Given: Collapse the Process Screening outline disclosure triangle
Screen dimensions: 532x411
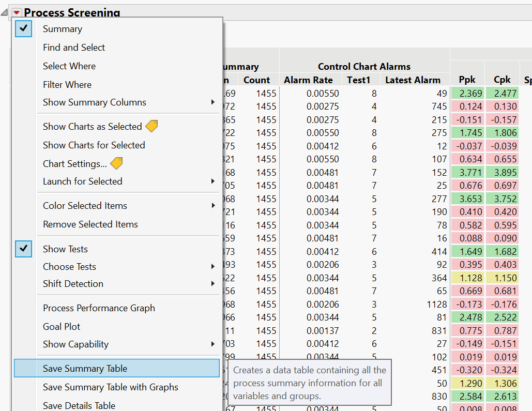Looking at the screenshot, I should (5, 12).
